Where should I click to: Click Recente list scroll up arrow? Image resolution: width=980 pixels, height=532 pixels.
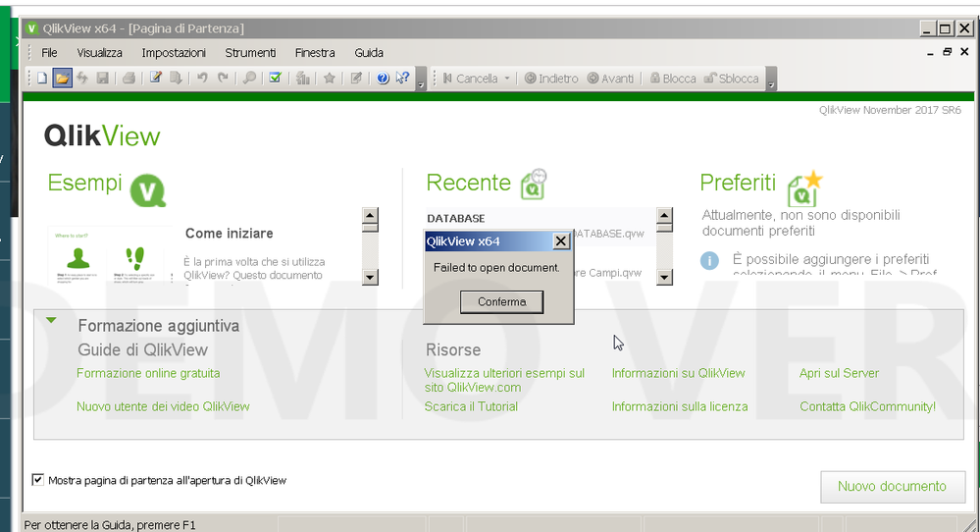click(664, 216)
